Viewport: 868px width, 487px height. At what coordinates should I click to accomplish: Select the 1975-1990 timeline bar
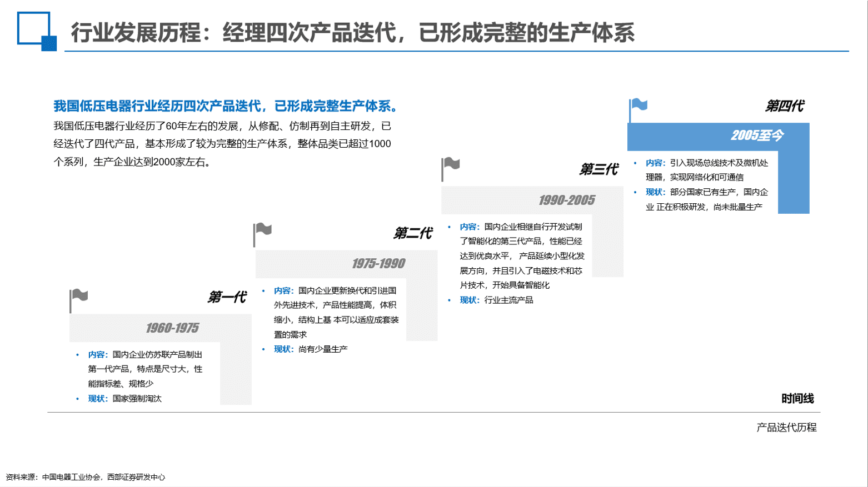(x=346, y=264)
